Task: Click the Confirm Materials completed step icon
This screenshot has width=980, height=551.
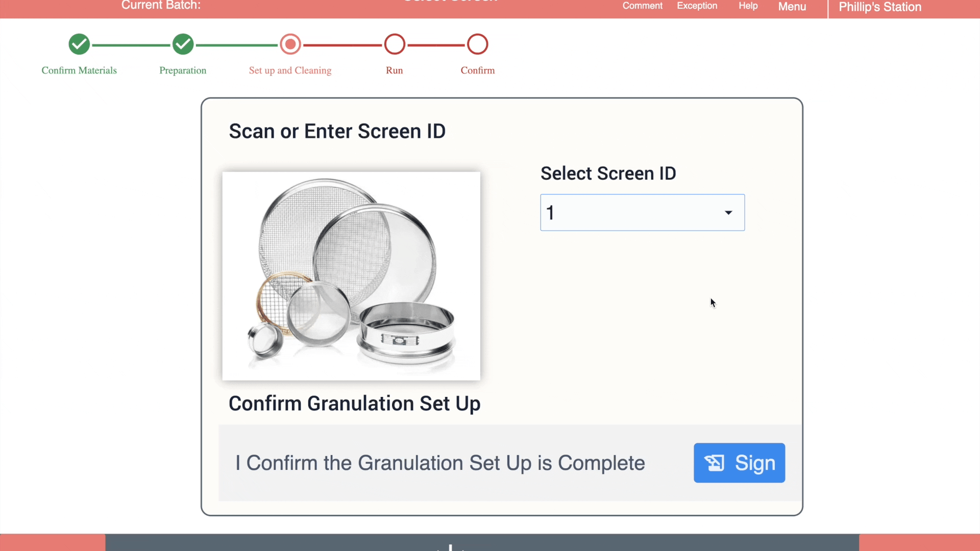Action: tap(79, 43)
